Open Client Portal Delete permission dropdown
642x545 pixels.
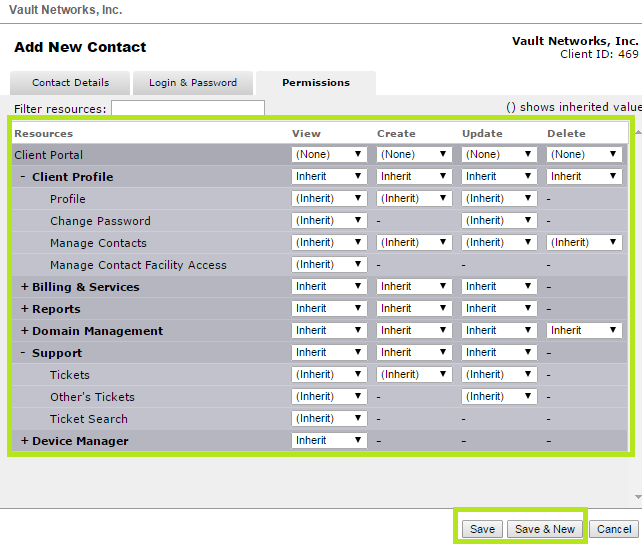pyautogui.click(x=584, y=155)
